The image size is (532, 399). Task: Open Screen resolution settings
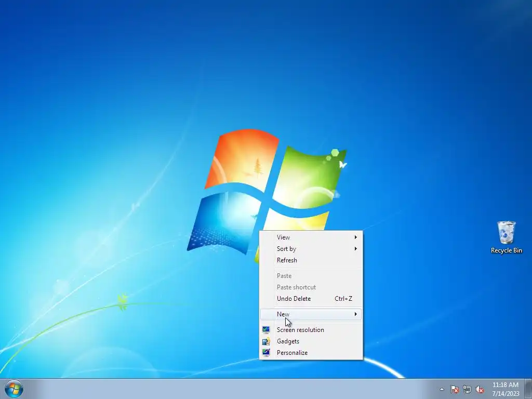click(311, 330)
